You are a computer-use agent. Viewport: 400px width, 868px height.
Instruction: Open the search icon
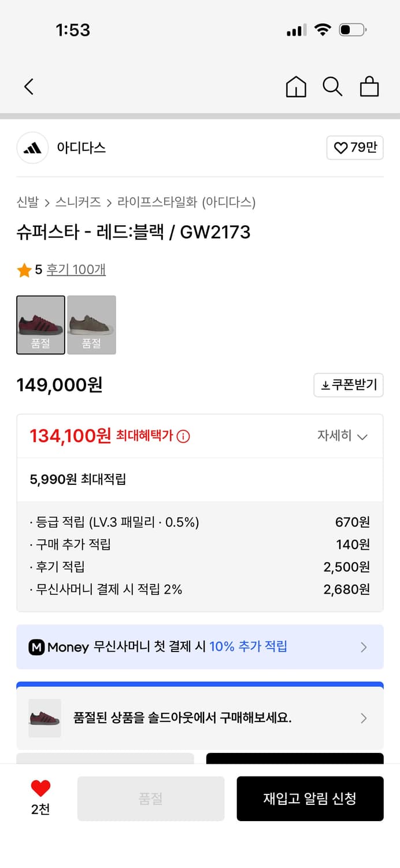pos(332,87)
